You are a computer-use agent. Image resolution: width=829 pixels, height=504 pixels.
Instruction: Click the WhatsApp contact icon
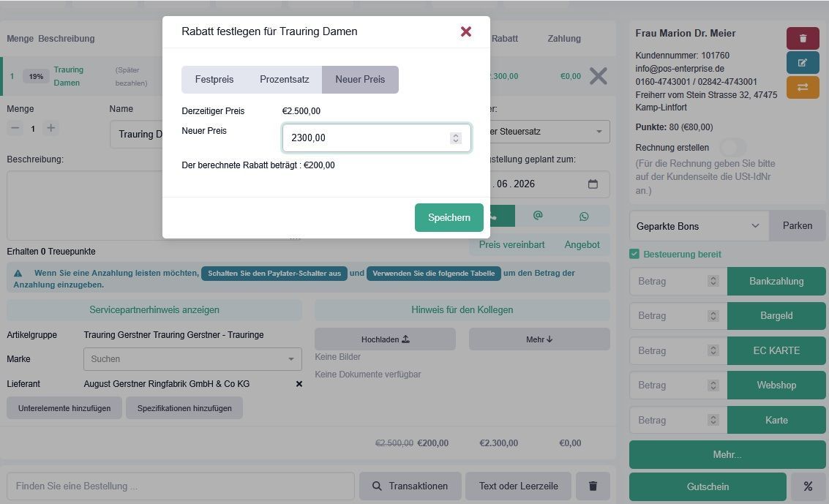click(x=584, y=216)
